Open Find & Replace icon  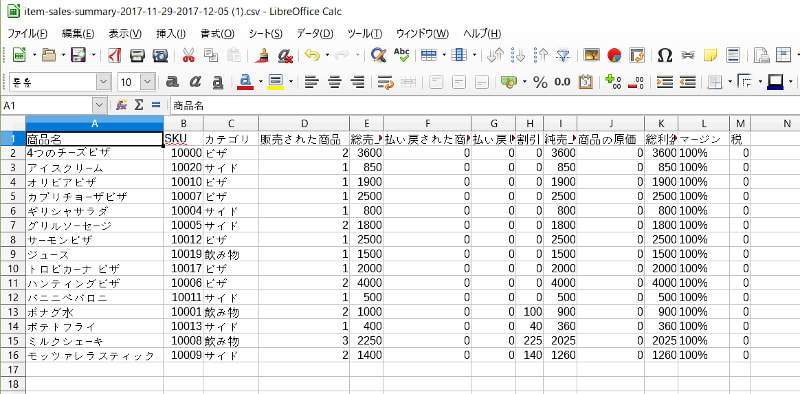(378, 55)
